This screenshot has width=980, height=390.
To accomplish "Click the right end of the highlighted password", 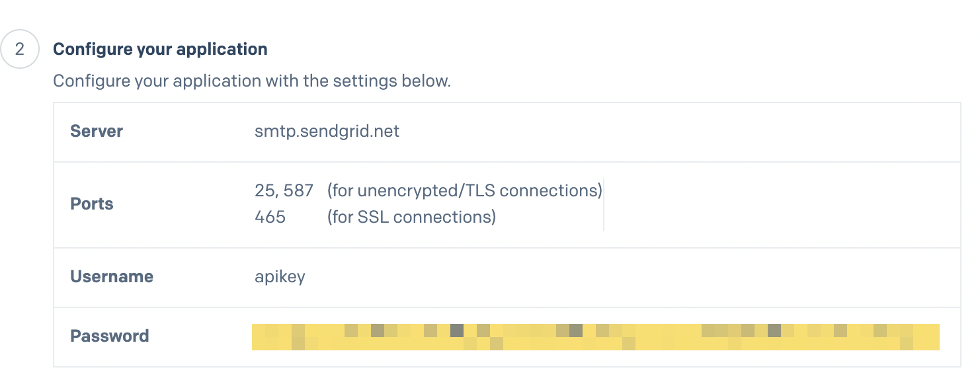I will click(x=933, y=336).
